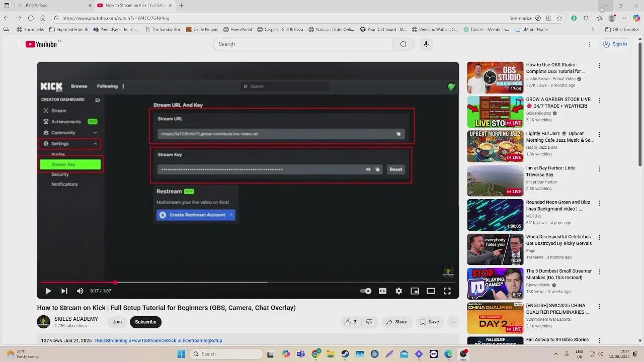
Task: Open the SKILLS ACADEMY channel name link
Action: coord(76,319)
